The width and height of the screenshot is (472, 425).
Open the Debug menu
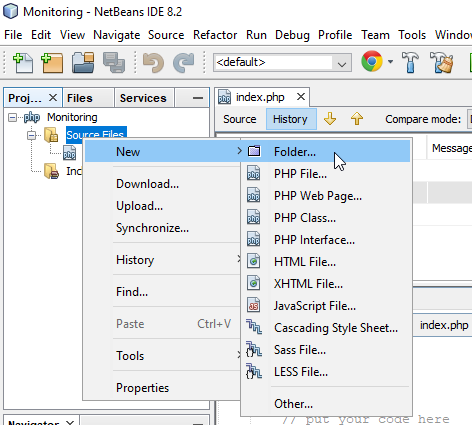pyautogui.click(x=292, y=35)
